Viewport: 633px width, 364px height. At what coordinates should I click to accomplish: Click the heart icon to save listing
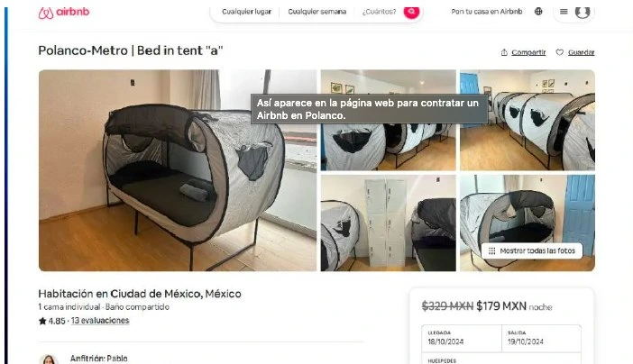point(560,52)
